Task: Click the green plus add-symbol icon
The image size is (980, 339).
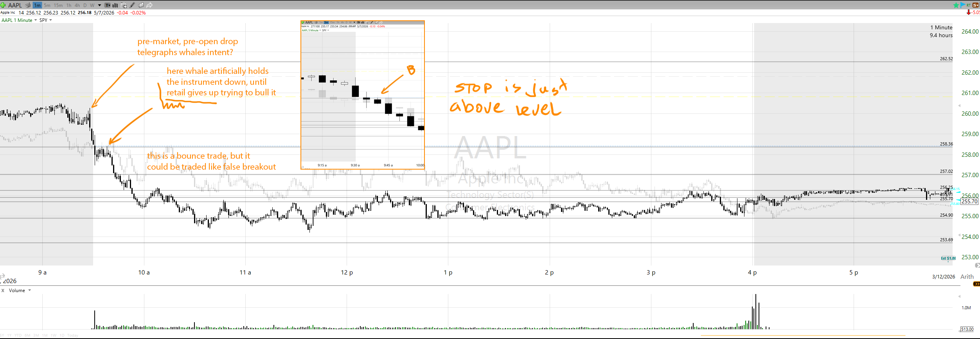Action: (3, 5)
